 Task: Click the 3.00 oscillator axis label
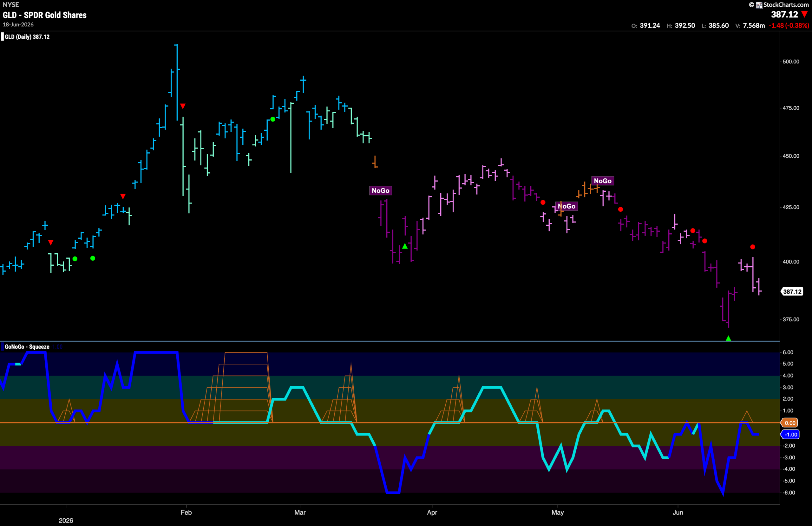(788, 387)
